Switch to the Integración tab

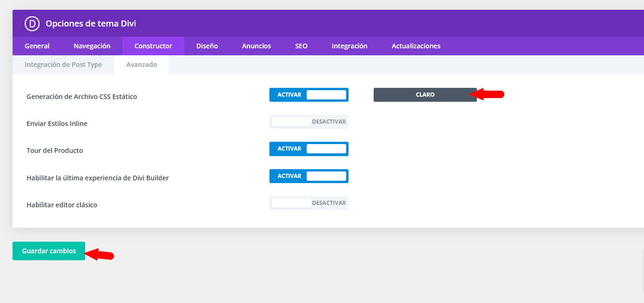[x=349, y=46]
